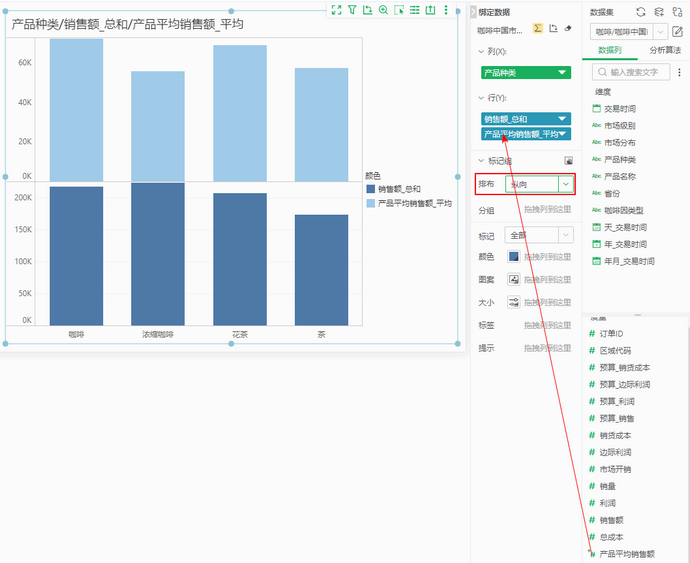Select the 数据列 tab
The height and width of the screenshot is (563, 690).
(609, 50)
